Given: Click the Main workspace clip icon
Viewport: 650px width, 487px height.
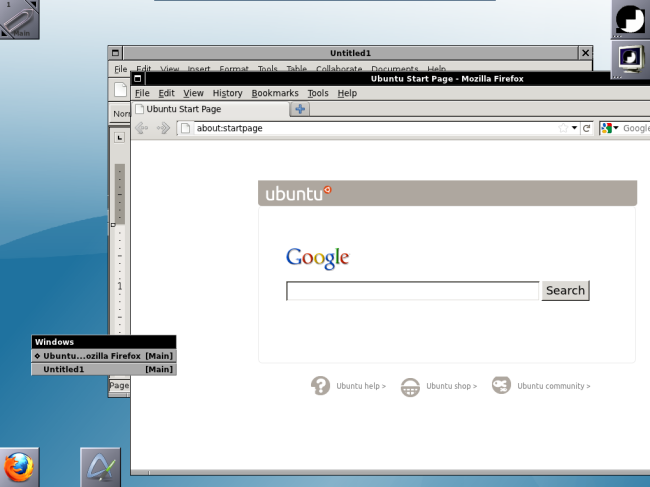Looking at the screenshot, I should [x=19, y=19].
